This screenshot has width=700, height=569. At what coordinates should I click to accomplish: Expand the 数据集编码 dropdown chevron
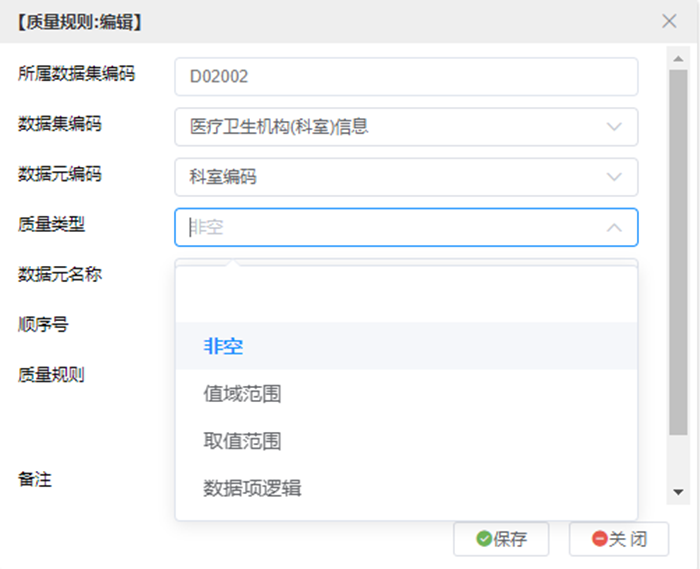coord(614,127)
